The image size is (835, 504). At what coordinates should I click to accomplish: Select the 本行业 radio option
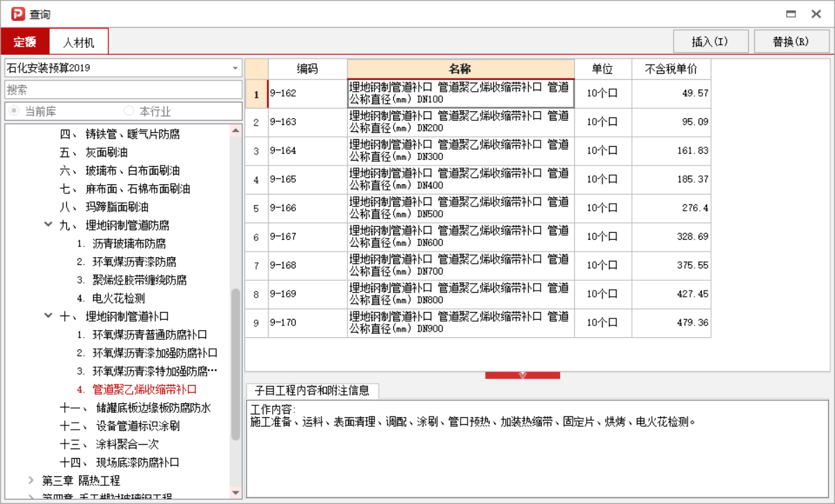click(148, 111)
